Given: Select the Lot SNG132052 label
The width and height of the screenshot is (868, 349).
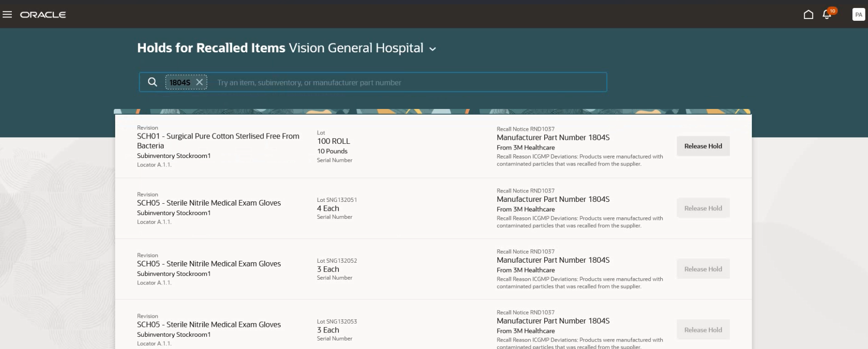Looking at the screenshot, I should pyautogui.click(x=337, y=260).
